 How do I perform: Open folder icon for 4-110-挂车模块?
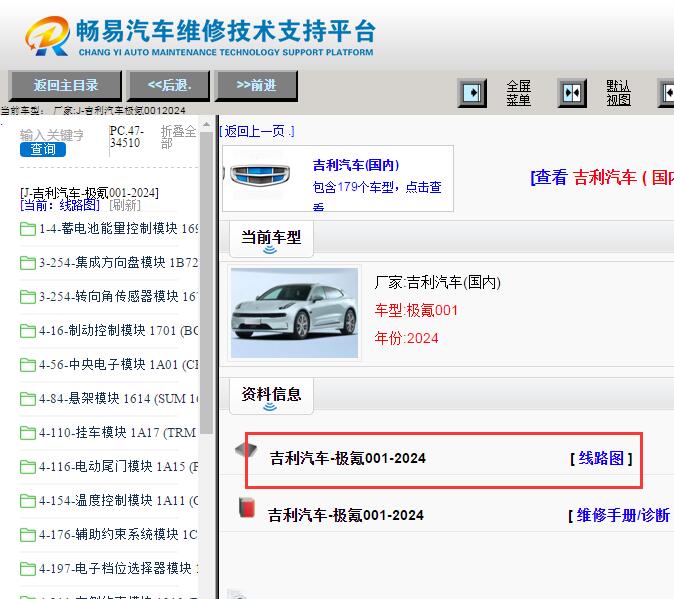click(28, 433)
